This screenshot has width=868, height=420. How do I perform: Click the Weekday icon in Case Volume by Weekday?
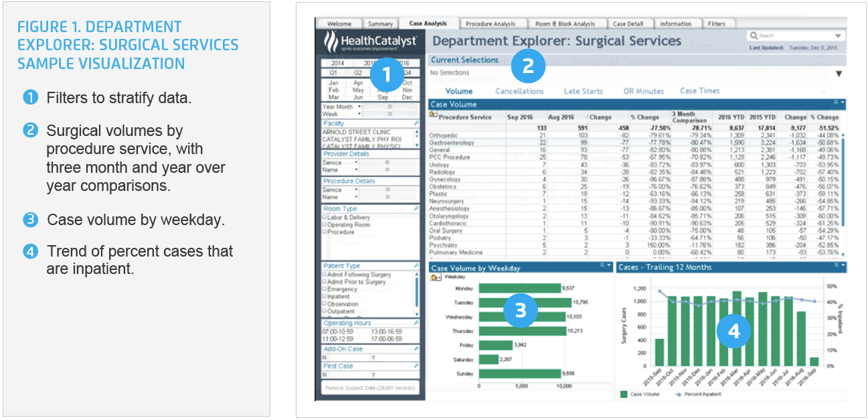pos(434,277)
